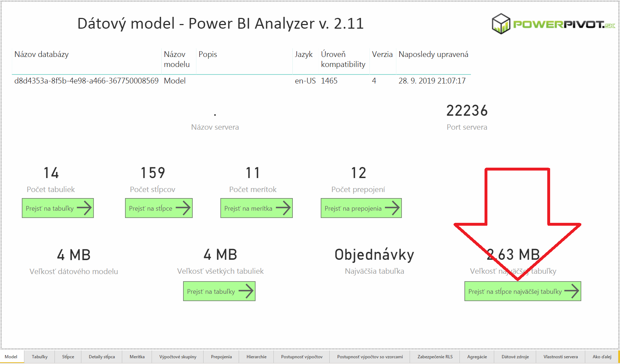Select the Merítka tab
620x364 pixels.
click(x=137, y=357)
